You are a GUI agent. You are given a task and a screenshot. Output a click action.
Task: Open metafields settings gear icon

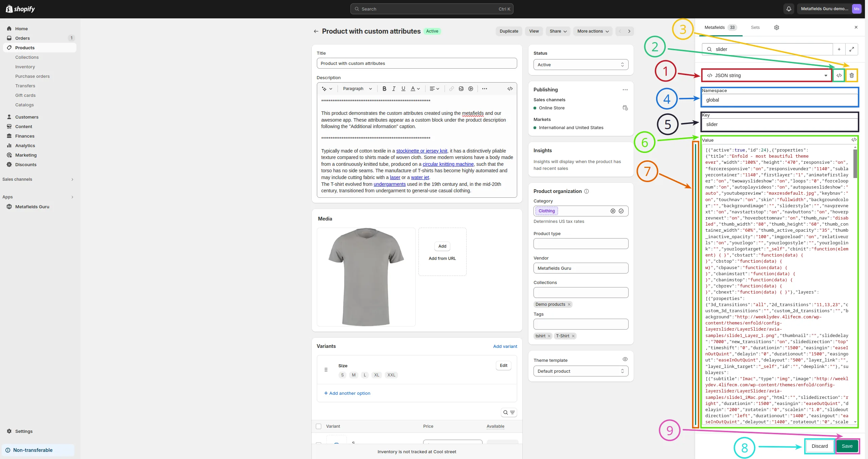click(x=776, y=28)
